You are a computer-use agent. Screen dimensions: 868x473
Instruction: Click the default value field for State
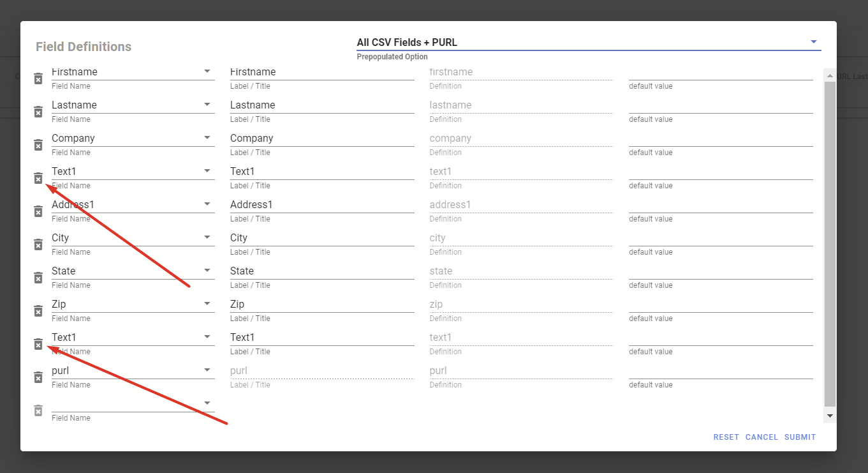[x=721, y=271]
